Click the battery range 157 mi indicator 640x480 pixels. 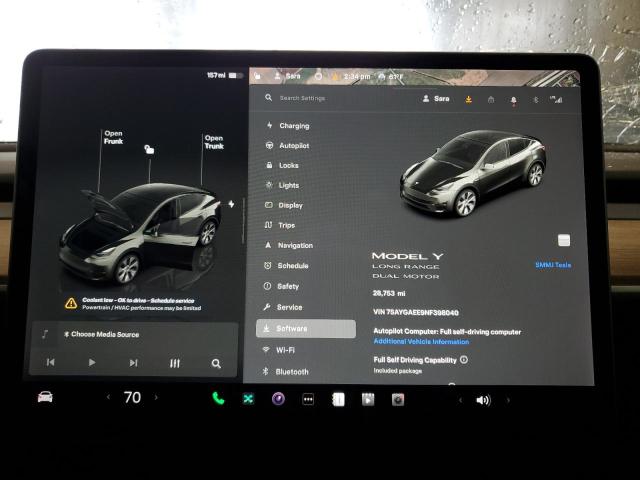pyautogui.click(x=225, y=76)
